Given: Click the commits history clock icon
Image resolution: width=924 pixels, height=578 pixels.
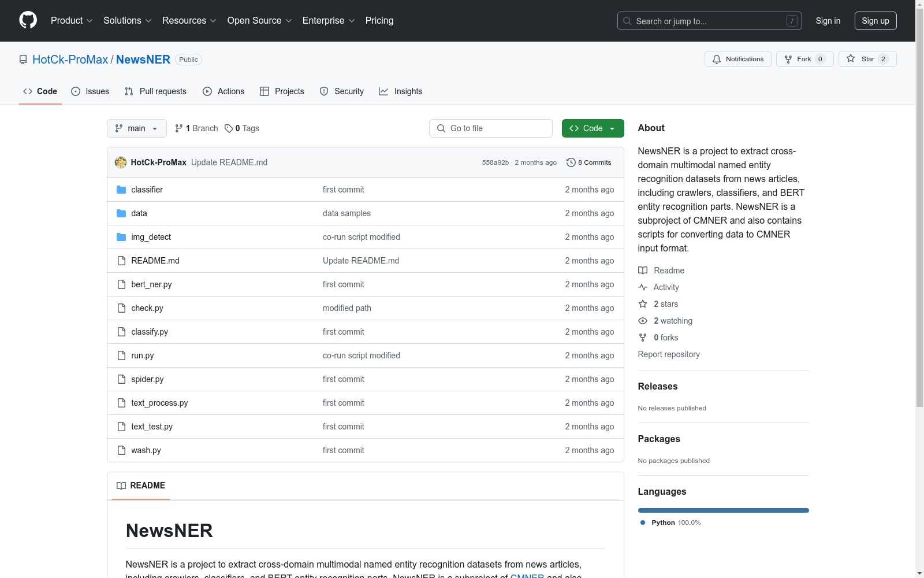Looking at the screenshot, I should [571, 162].
